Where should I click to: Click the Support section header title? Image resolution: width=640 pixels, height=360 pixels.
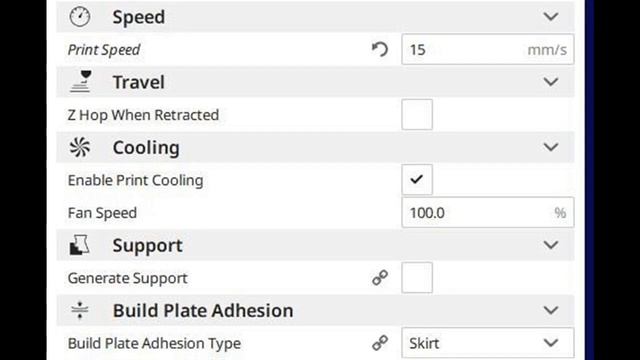[x=147, y=246]
